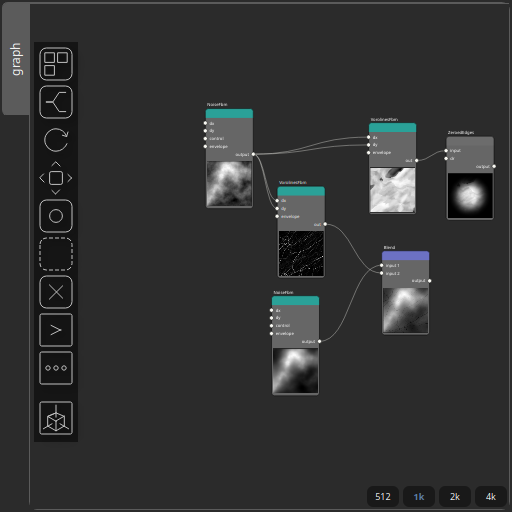Click the dashed rectangle selection icon
This screenshot has width=512, height=512.
tap(56, 254)
